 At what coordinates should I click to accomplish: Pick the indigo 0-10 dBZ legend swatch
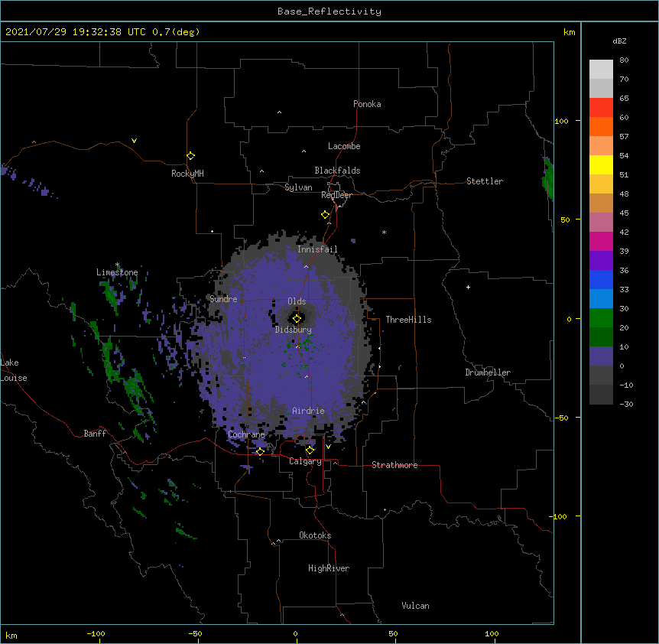click(x=601, y=356)
